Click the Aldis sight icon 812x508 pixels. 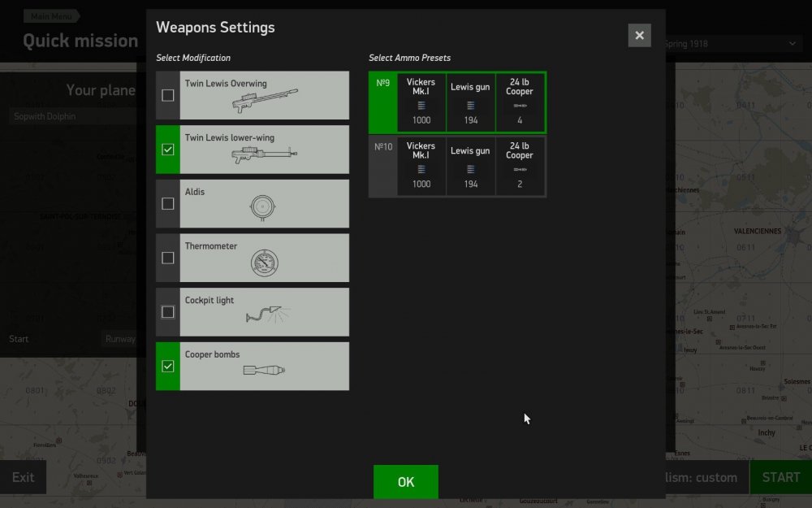pos(262,207)
